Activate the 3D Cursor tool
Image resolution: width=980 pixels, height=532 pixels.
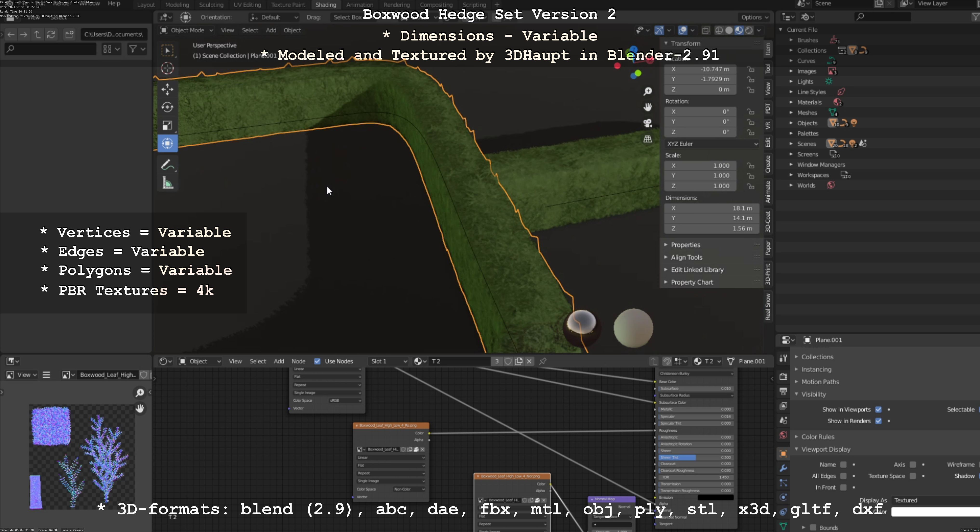[x=167, y=68]
